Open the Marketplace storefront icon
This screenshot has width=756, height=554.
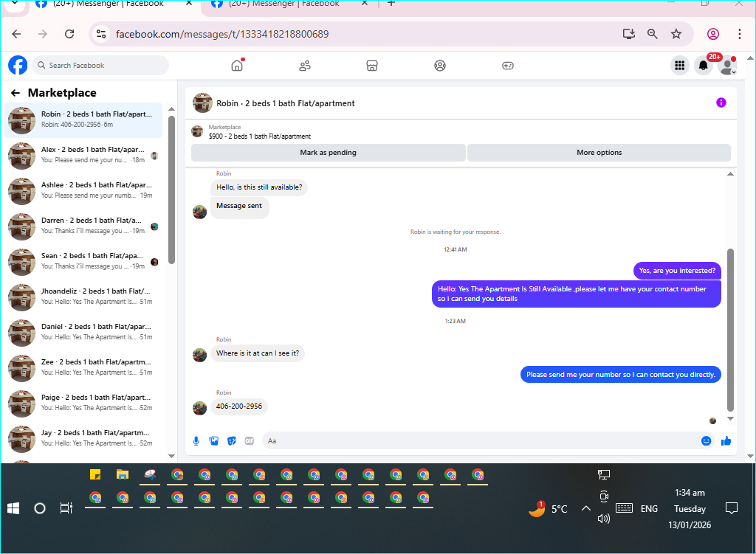tap(372, 66)
